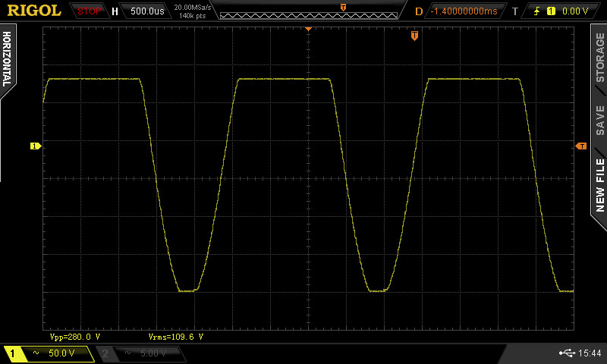607x364 pixels.
Task: Click the orange trigger marker in memory overview
Action: [x=343, y=8]
